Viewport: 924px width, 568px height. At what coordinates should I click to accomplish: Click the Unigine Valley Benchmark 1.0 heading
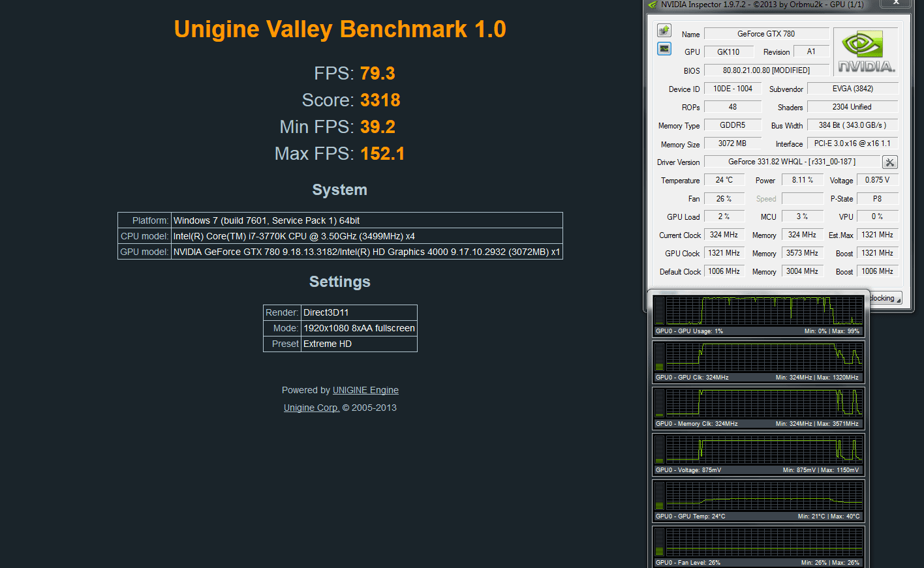point(340,29)
